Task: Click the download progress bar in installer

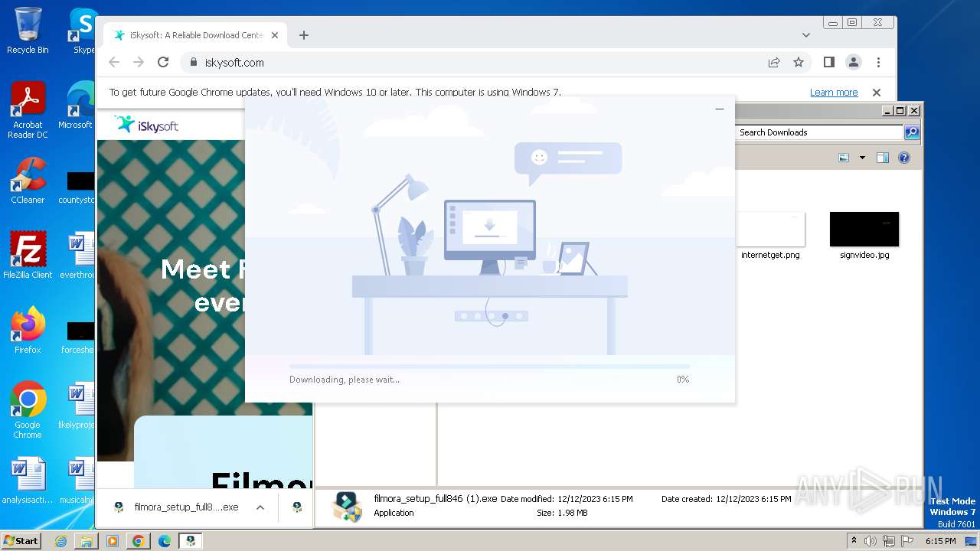Action: pos(489,367)
